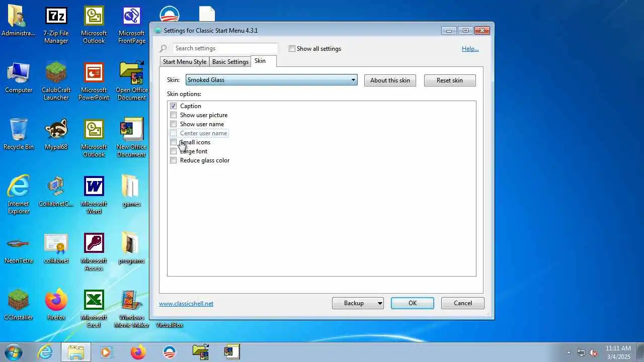Select the Windows Movie Maker desktop icon
This screenshot has height=362, width=644.
pos(131,309)
